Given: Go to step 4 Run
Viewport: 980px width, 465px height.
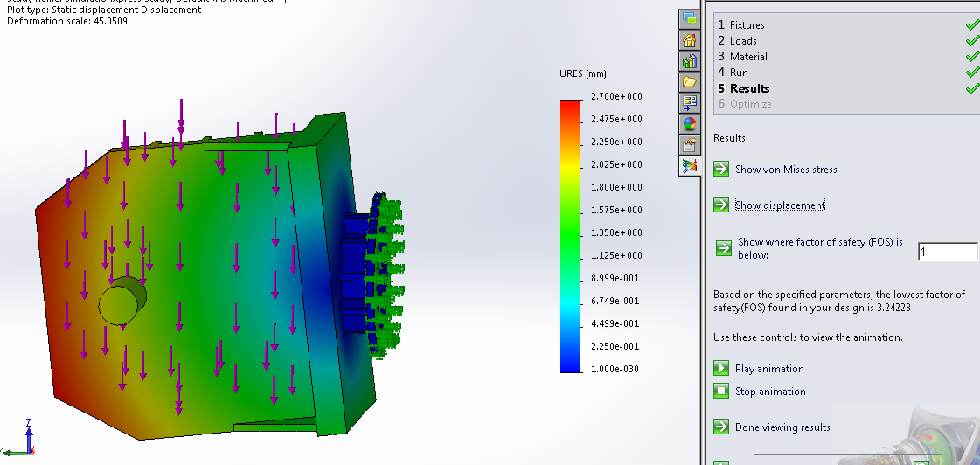Looking at the screenshot, I should 738,73.
